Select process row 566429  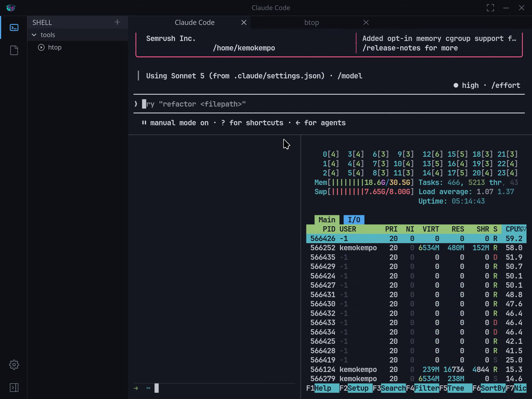(x=416, y=267)
